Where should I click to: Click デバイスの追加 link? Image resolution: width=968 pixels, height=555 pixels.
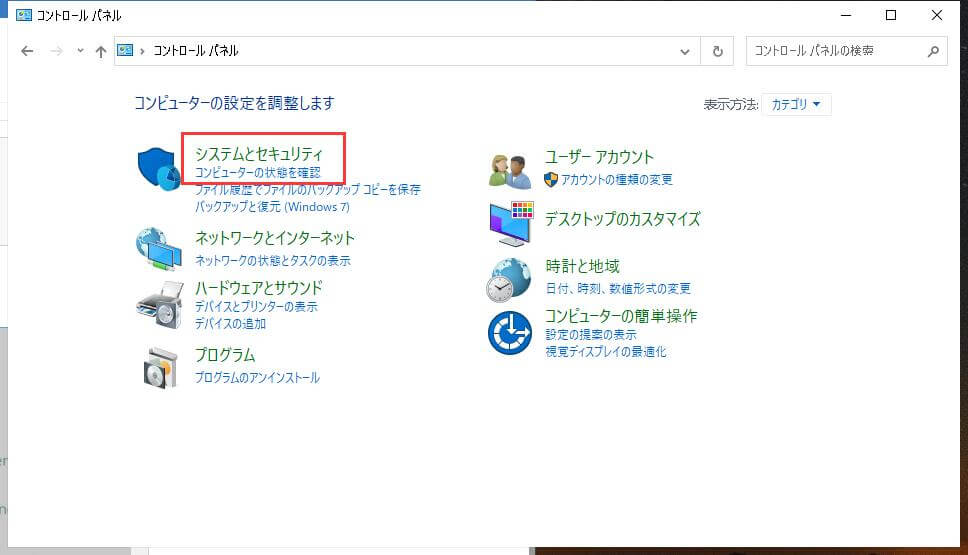pos(230,323)
